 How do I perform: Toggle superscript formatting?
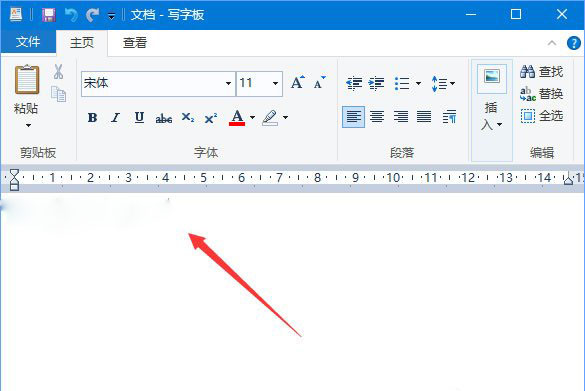[211, 118]
